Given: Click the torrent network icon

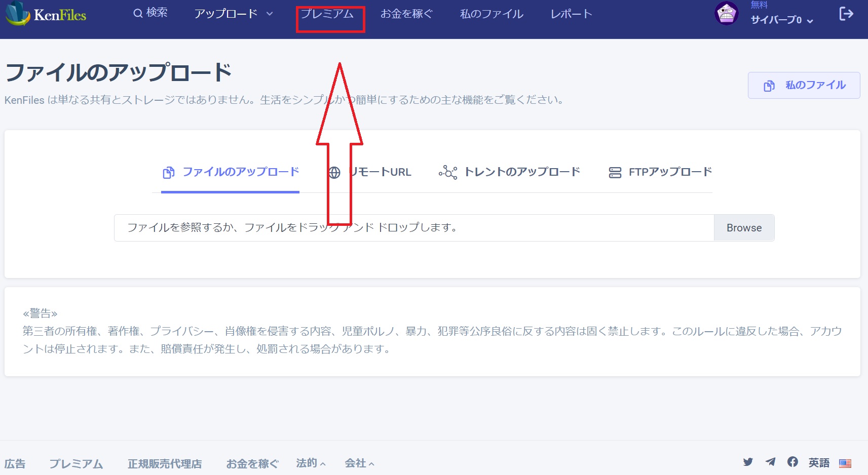Looking at the screenshot, I should 448,172.
